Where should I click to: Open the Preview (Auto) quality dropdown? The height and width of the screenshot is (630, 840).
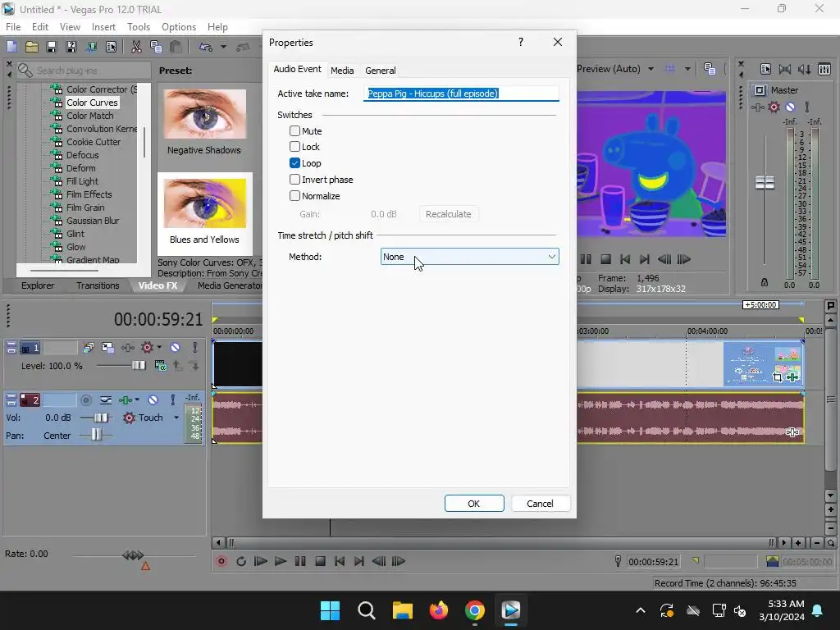point(651,69)
